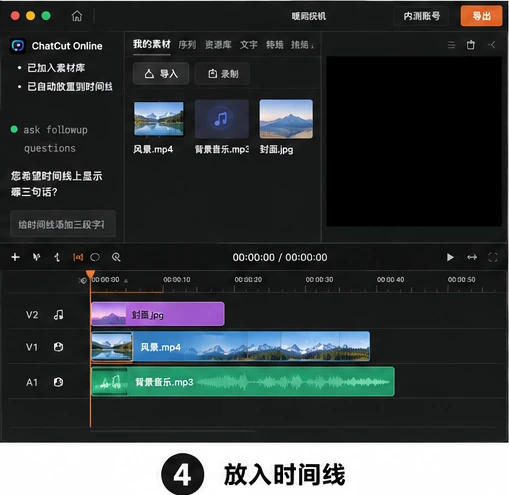Viewport: 509px width, 495px height.
Task: Select the 风景.mp4 clip on V1
Action: point(230,346)
